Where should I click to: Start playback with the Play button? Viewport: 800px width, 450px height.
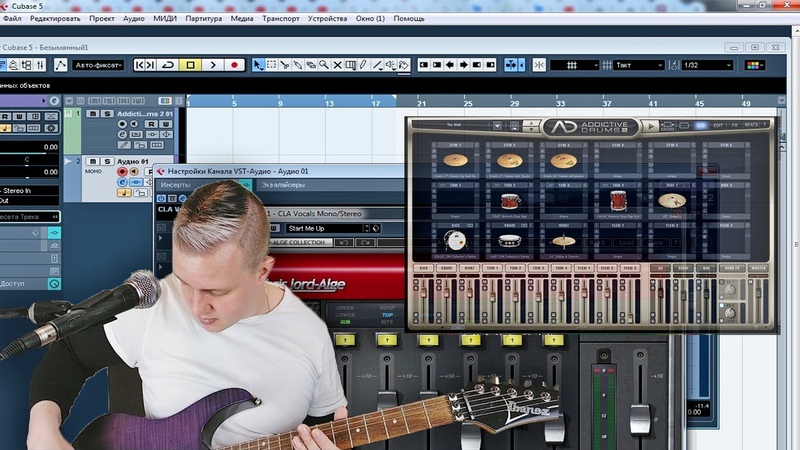212,65
